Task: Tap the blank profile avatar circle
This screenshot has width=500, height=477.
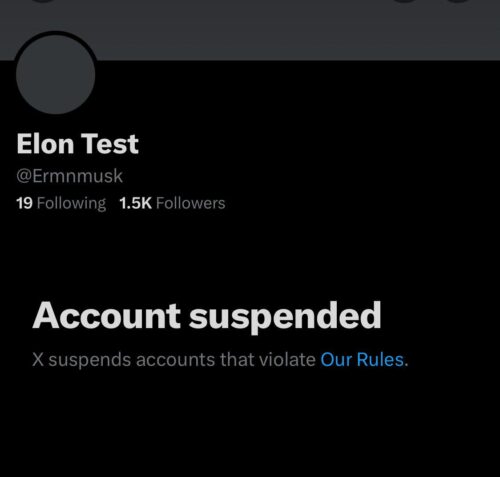Action: pos(56,74)
